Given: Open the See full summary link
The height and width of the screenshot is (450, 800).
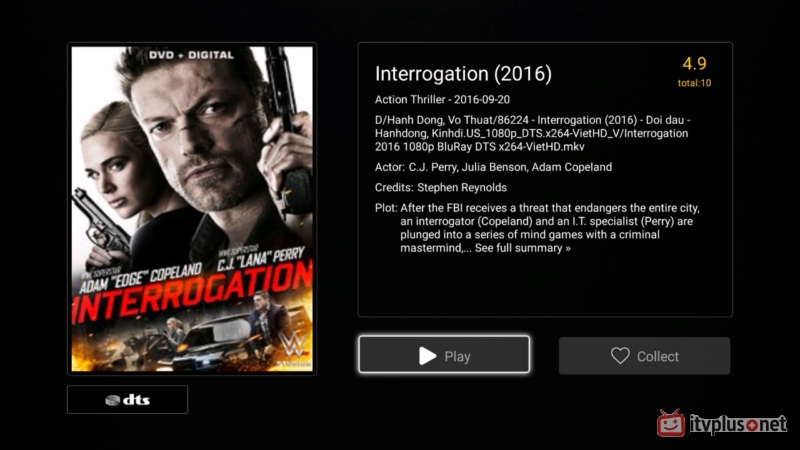Looking at the screenshot, I should tap(522, 248).
